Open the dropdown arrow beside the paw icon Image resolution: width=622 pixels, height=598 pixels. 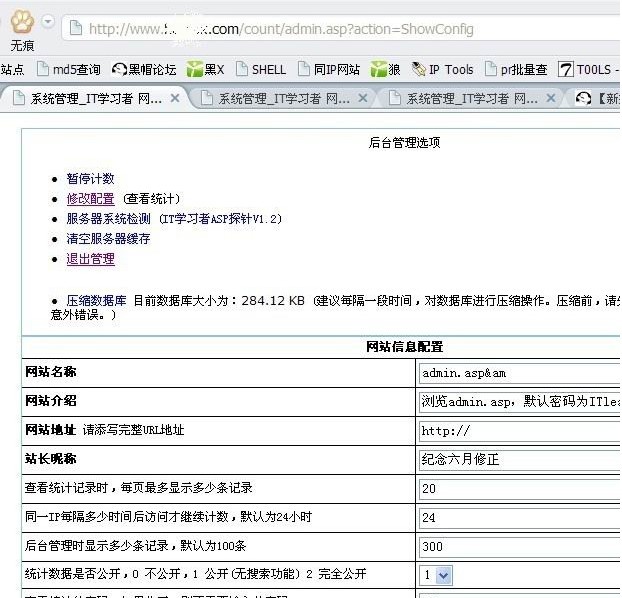click(48, 21)
